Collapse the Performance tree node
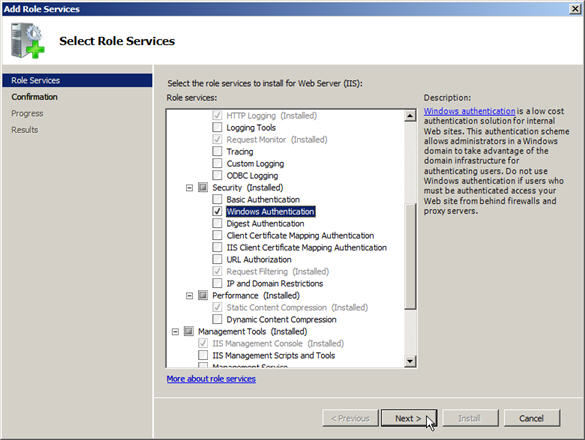585x440 pixels. pyautogui.click(x=189, y=296)
